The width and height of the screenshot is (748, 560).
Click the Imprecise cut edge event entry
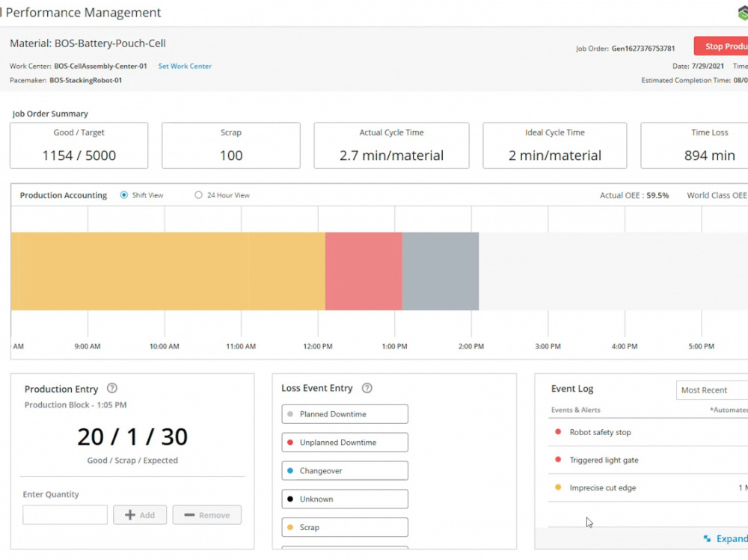649,487
